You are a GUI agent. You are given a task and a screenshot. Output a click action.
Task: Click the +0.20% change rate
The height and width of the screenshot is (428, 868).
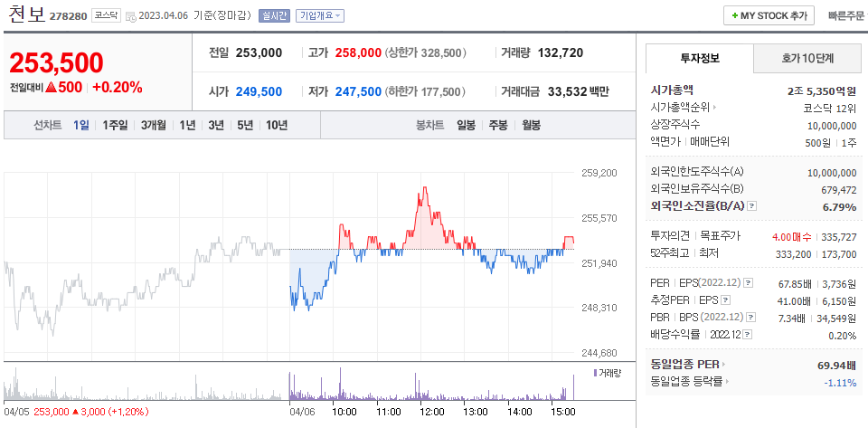pyautogui.click(x=118, y=88)
